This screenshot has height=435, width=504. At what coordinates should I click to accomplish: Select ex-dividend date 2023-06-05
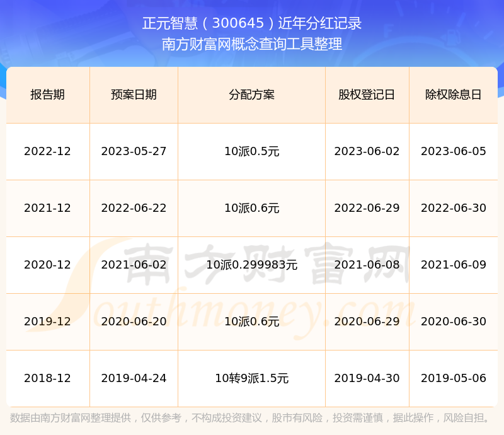click(453, 151)
